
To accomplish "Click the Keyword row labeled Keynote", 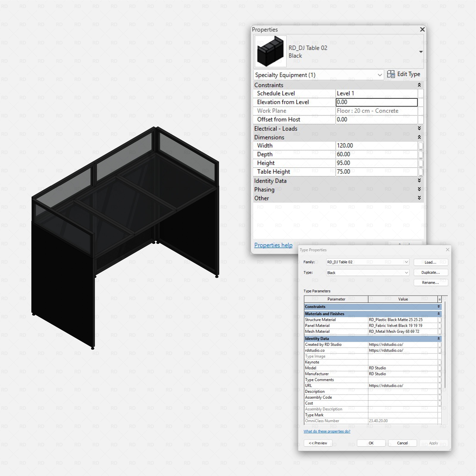I will point(373,362).
